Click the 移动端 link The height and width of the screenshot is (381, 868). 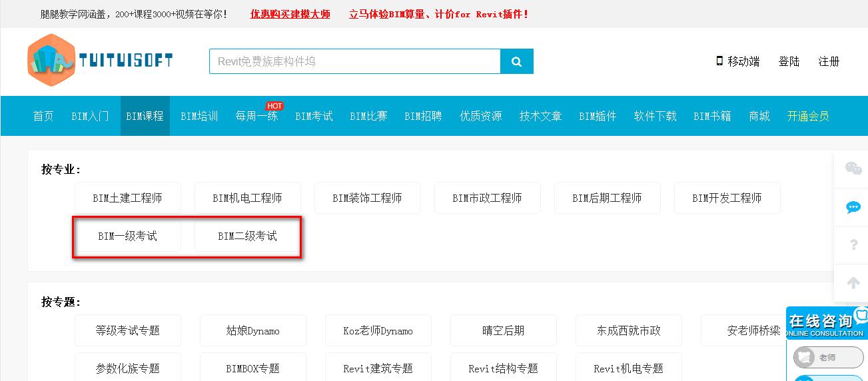(x=743, y=61)
